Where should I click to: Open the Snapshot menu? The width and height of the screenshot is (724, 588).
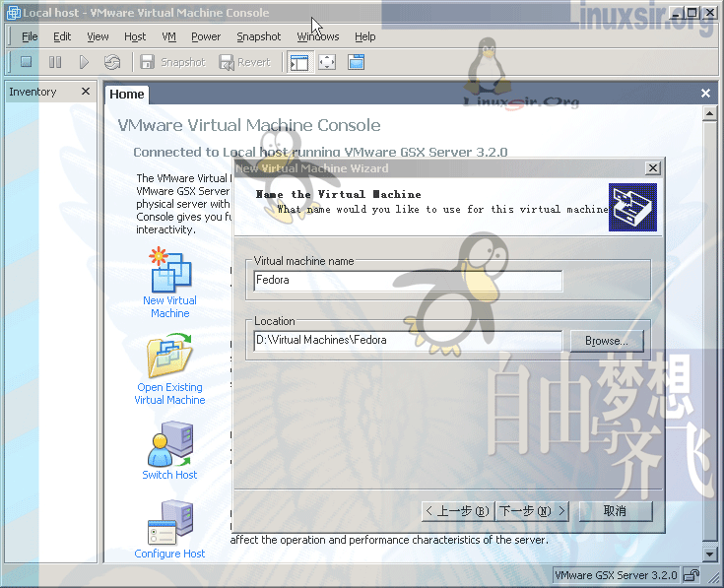click(258, 36)
